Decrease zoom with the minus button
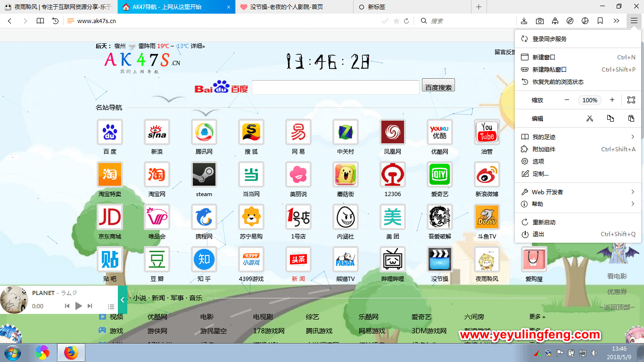This screenshot has height=362, width=644. [567, 100]
